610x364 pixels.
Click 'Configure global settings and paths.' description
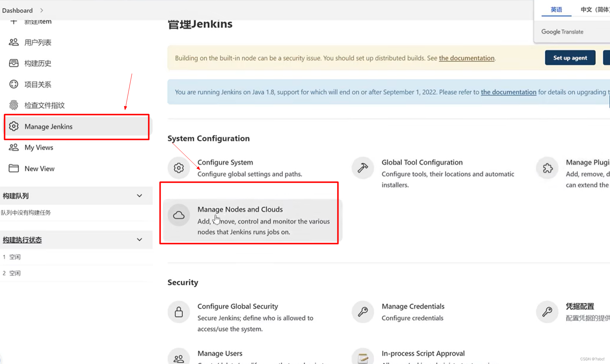click(x=250, y=174)
